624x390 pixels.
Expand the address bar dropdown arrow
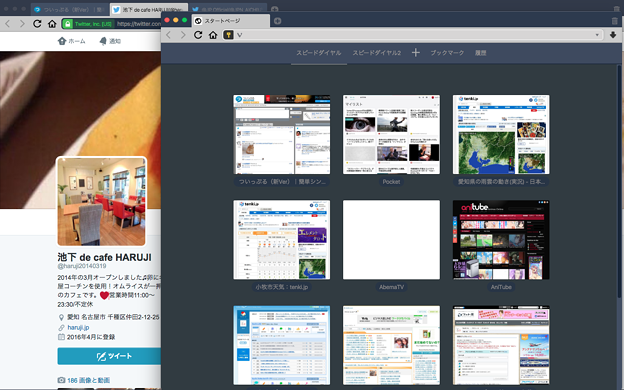click(597, 35)
